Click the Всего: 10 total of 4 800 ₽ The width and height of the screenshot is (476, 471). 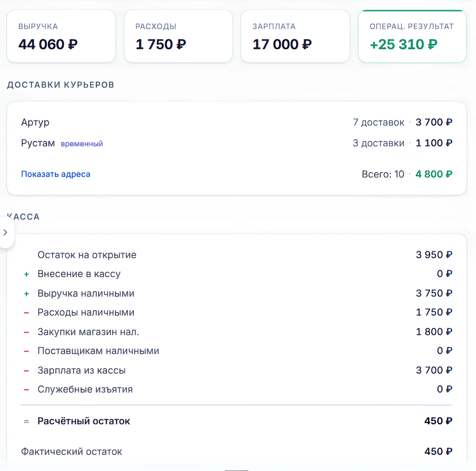[x=434, y=174]
